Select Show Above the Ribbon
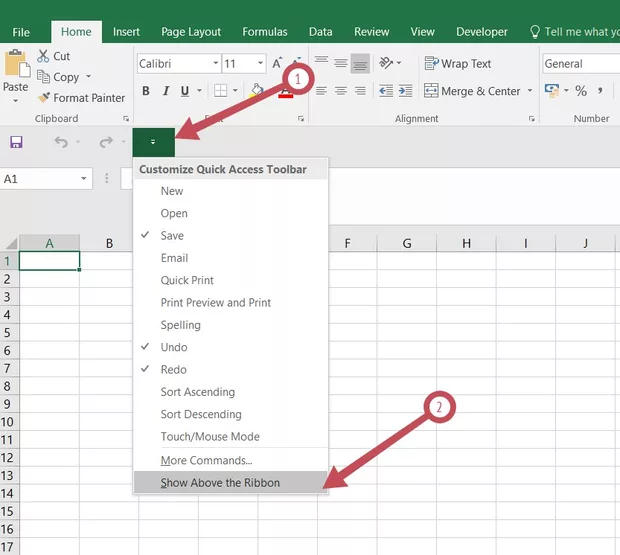Image resolution: width=620 pixels, height=555 pixels. pyautogui.click(x=220, y=482)
